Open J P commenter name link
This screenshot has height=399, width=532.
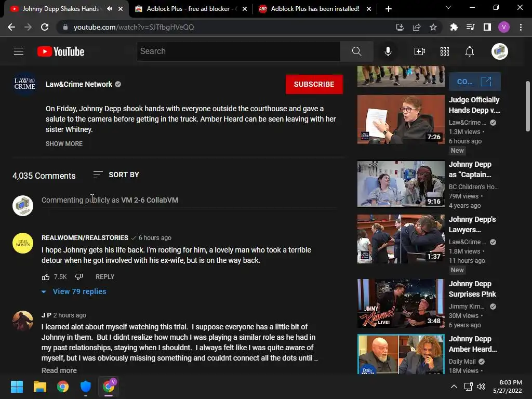tap(46, 315)
